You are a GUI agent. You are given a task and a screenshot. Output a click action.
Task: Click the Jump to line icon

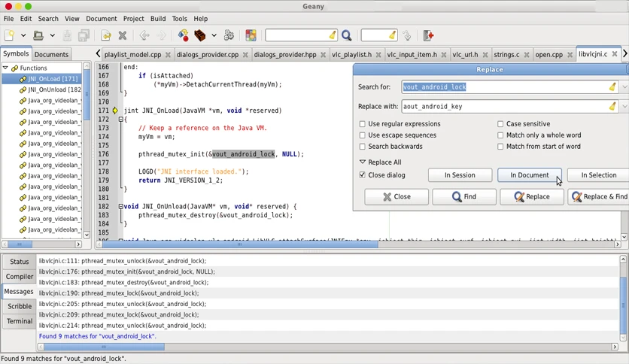[x=407, y=35]
